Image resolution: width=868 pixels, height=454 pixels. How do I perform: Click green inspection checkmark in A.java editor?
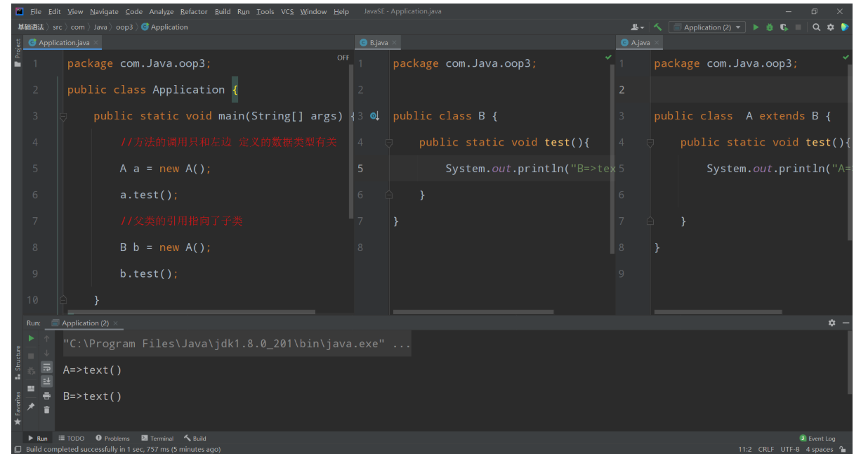(x=846, y=57)
